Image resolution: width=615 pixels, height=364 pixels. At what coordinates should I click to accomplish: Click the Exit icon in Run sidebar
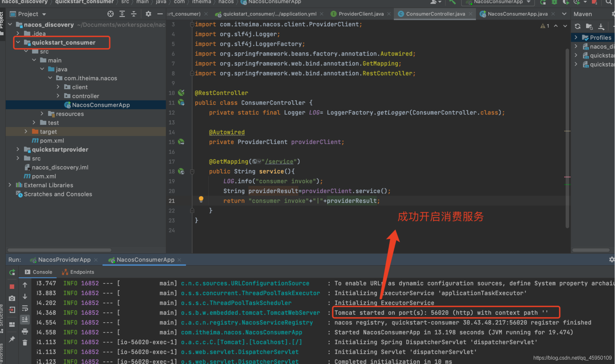12,310
